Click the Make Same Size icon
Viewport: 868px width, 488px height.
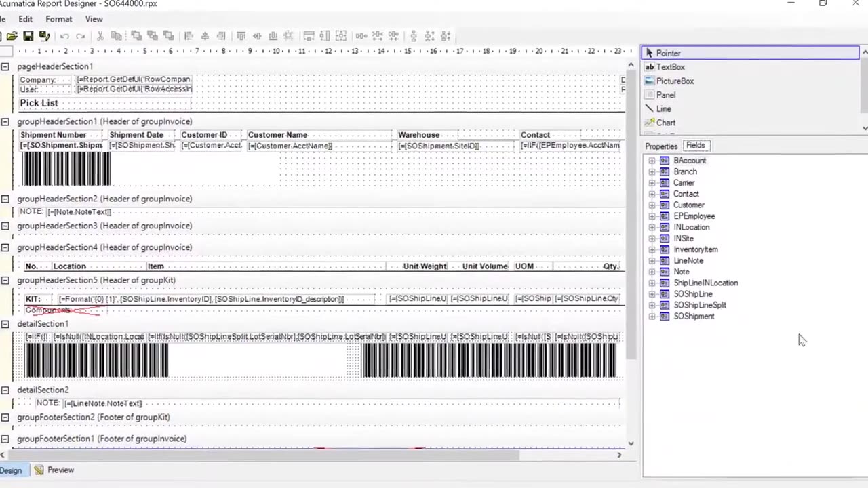tap(341, 36)
